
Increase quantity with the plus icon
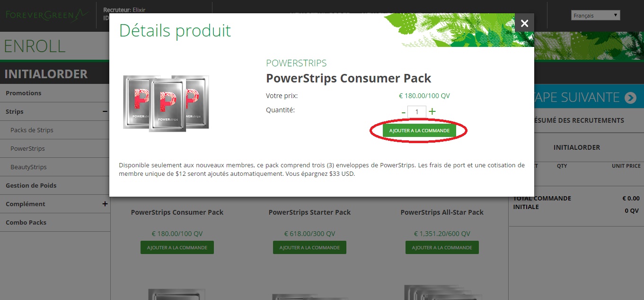pos(432,112)
